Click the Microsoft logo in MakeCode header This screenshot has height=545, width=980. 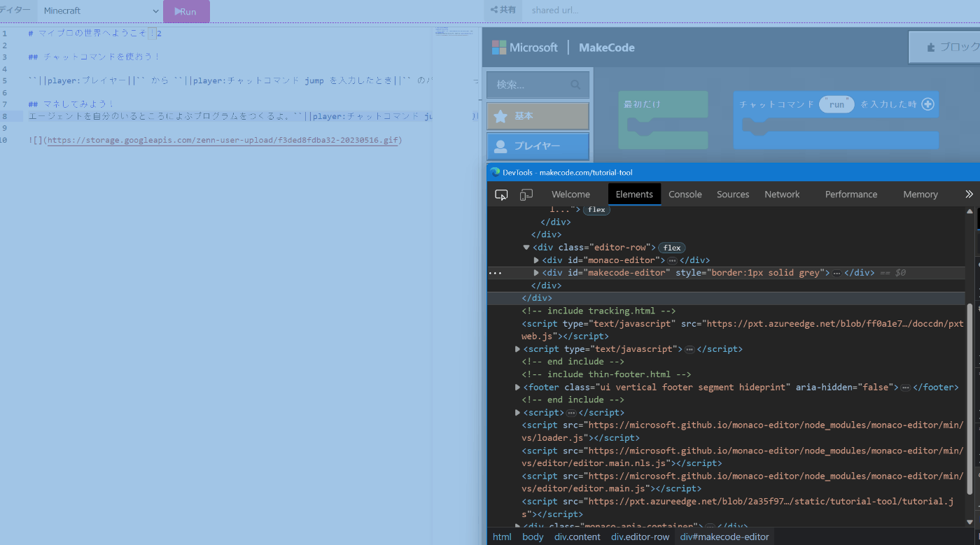pos(525,48)
